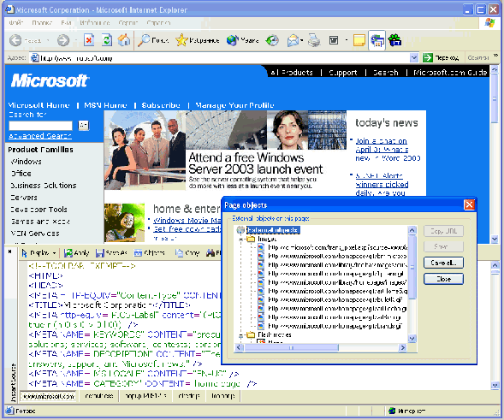This screenshot has width=504, height=420.
Task: Go back with the Back arrow button
Action: [15, 40]
